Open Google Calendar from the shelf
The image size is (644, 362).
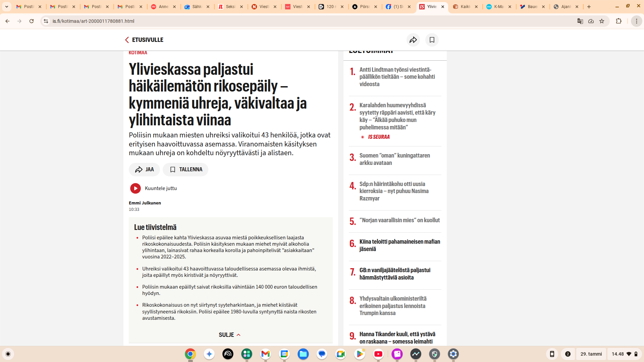click(284, 354)
